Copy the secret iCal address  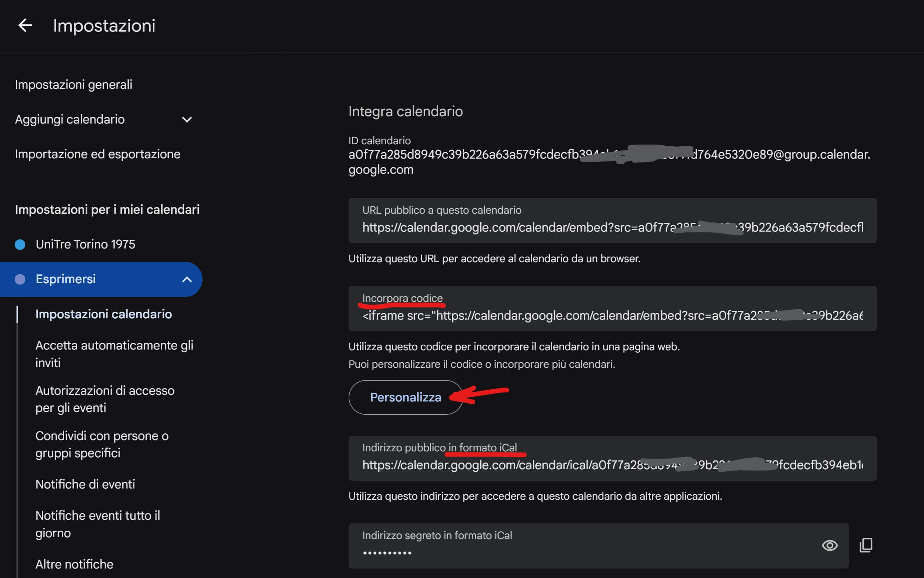tap(866, 545)
